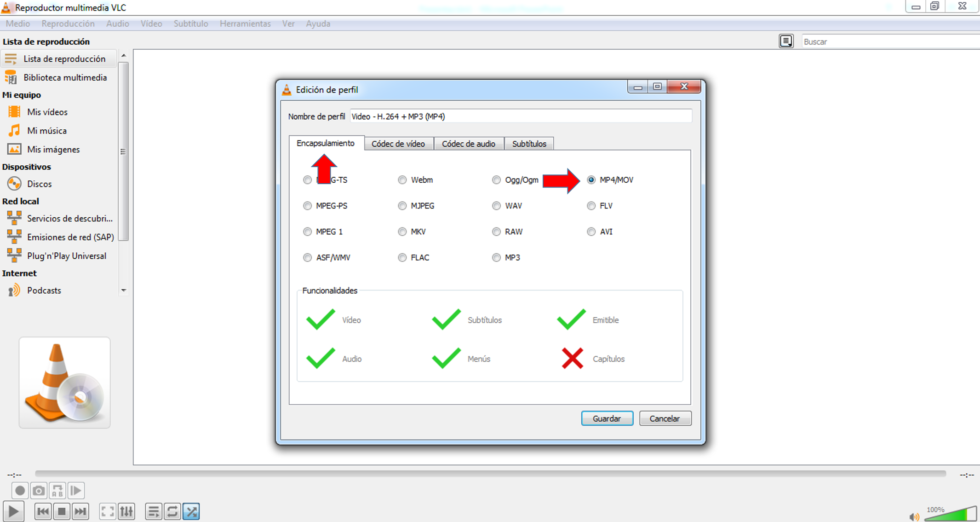Screen dimensions: 980x522
Task: Open the Medio menu
Action: click(18, 23)
